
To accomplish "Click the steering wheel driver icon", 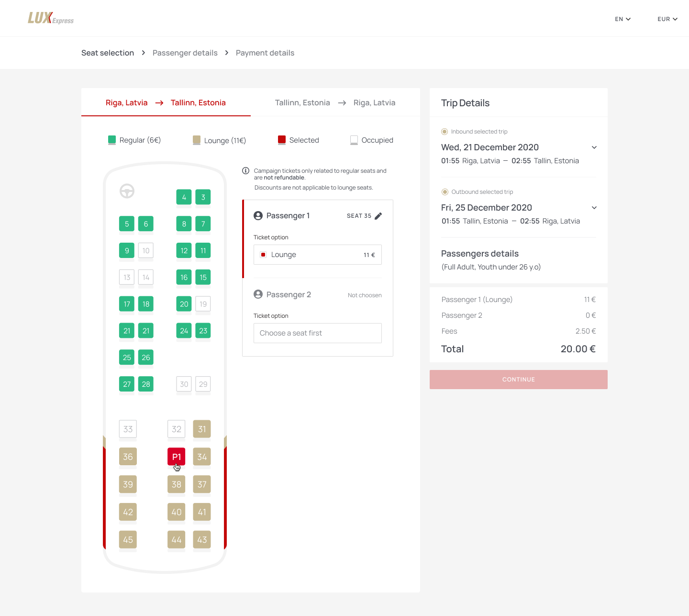I will [x=127, y=191].
